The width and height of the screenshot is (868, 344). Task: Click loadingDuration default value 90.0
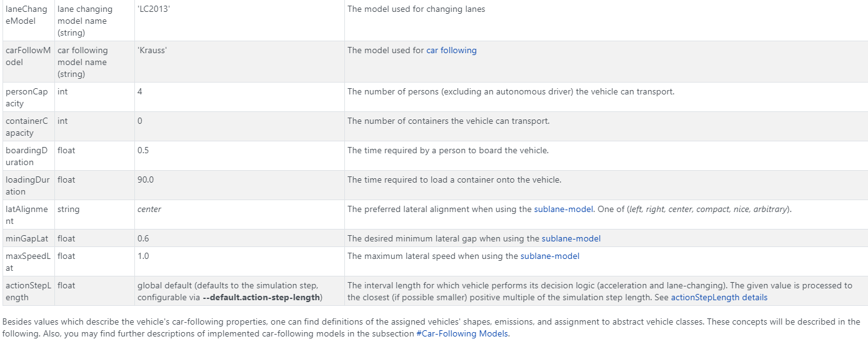[x=146, y=180]
